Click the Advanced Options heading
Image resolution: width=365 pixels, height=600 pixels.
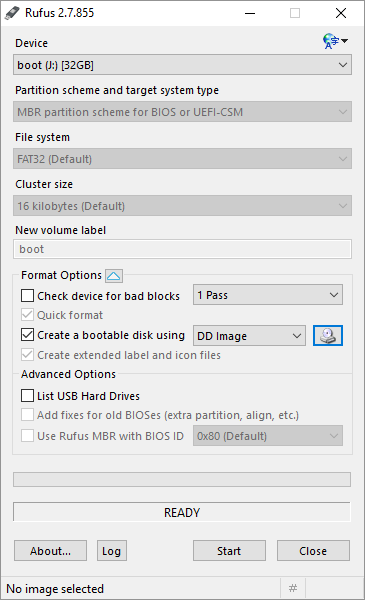click(x=68, y=374)
